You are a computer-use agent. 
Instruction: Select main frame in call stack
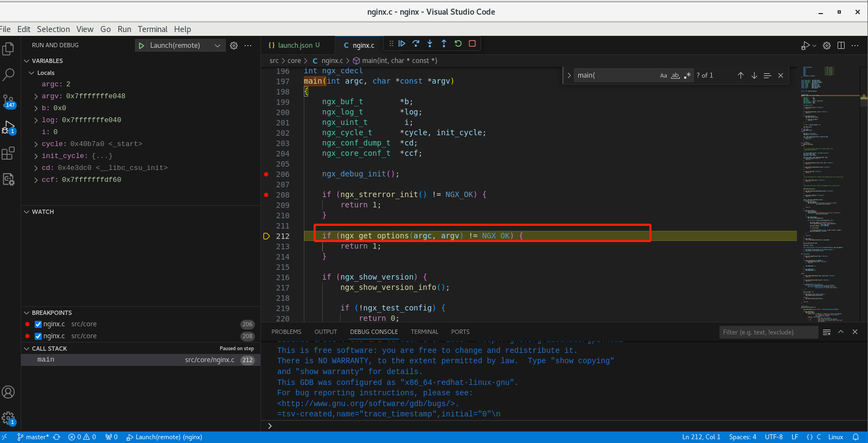(x=141, y=360)
